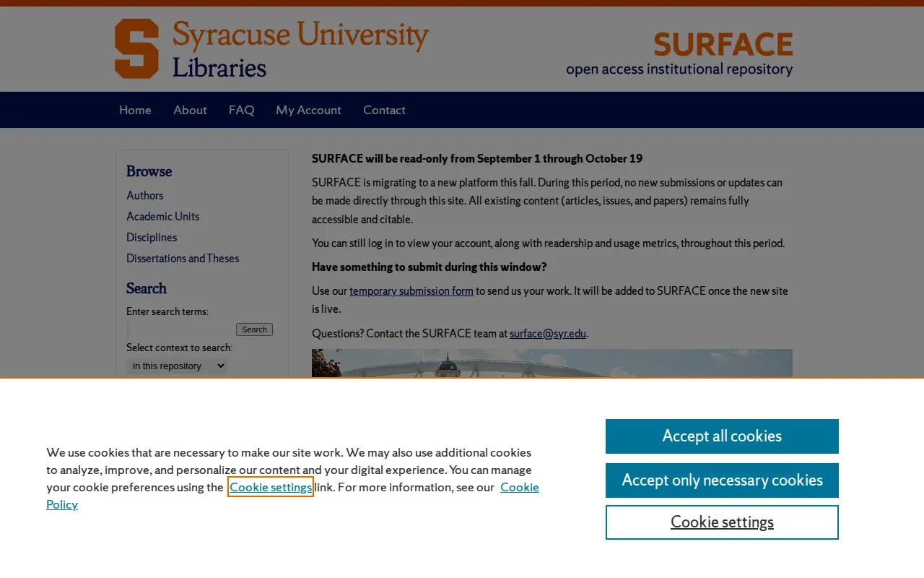Open the Contact menu item
Screen dimensions: 924x578
click(x=384, y=110)
